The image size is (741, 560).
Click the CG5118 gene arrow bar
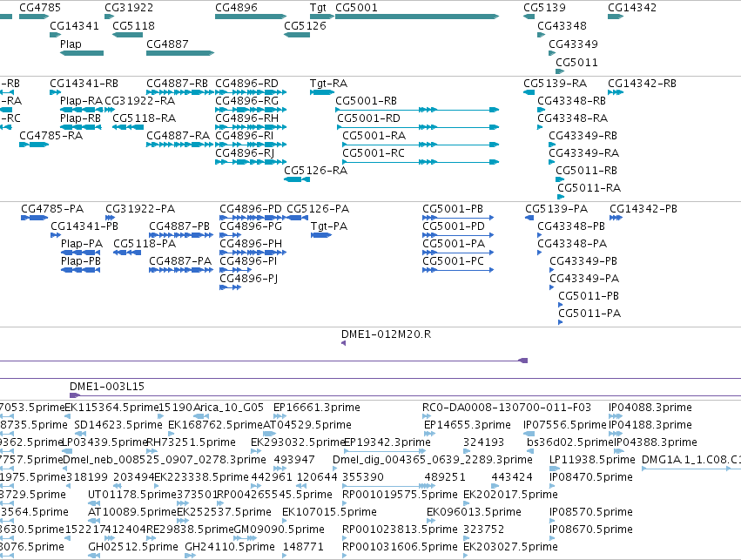(128, 35)
